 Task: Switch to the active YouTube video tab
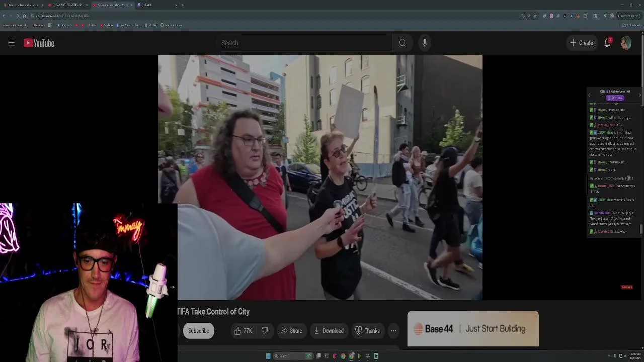tap(112, 5)
